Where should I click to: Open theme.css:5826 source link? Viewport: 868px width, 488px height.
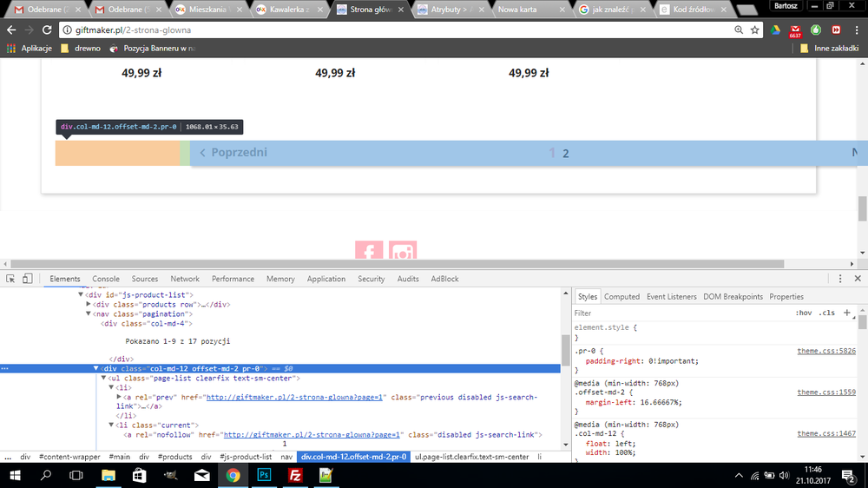(x=826, y=351)
